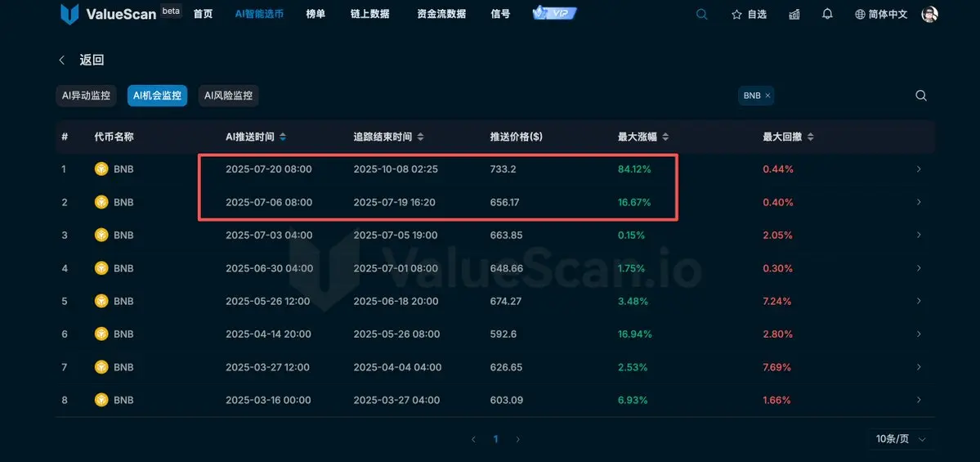980x462 pixels.
Task: Open 信号 menu item
Action: 500,14
